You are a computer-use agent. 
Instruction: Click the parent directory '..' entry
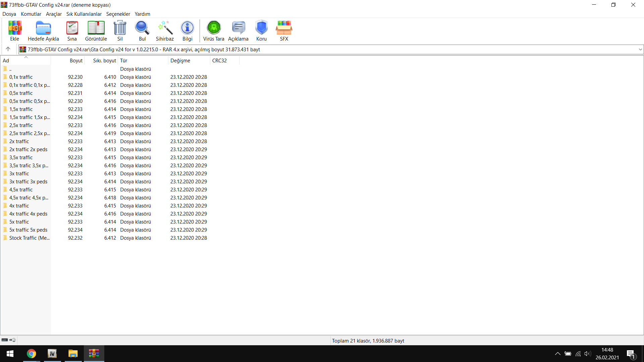coord(10,69)
